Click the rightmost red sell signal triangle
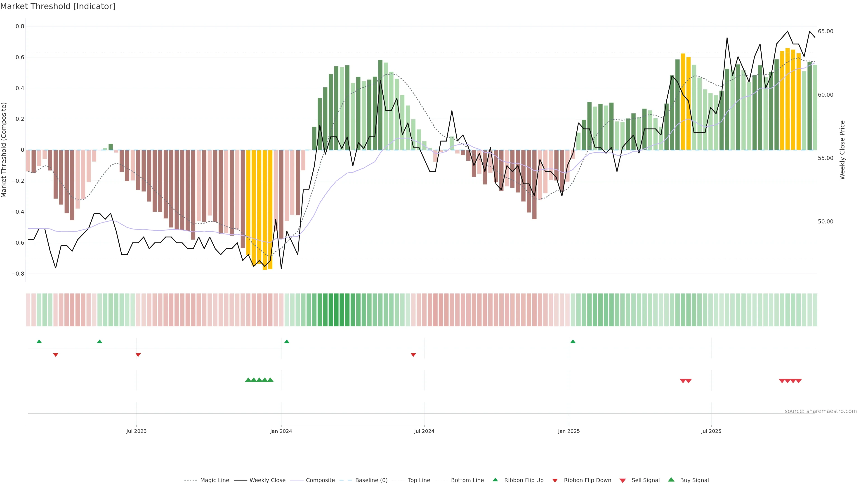 pyautogui.click(x=799, y=381)
